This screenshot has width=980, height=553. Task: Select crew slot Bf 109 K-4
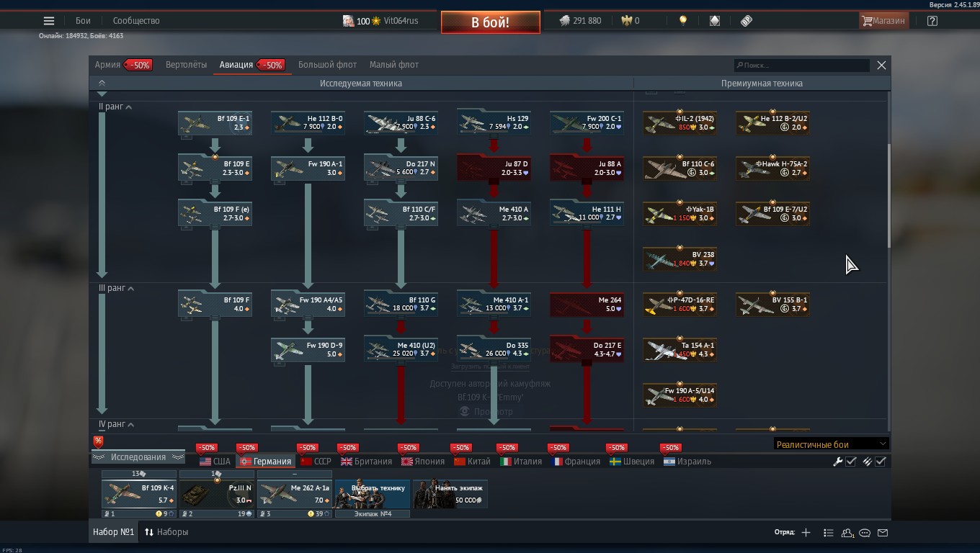coord(139,494)
